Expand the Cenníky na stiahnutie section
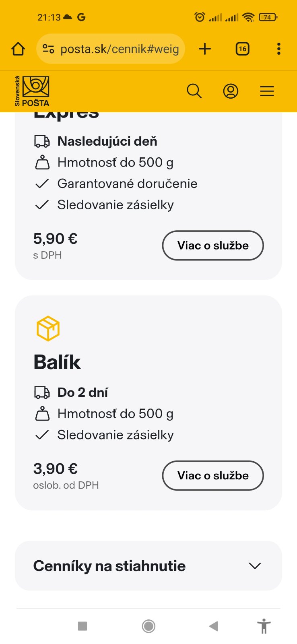 109,566
